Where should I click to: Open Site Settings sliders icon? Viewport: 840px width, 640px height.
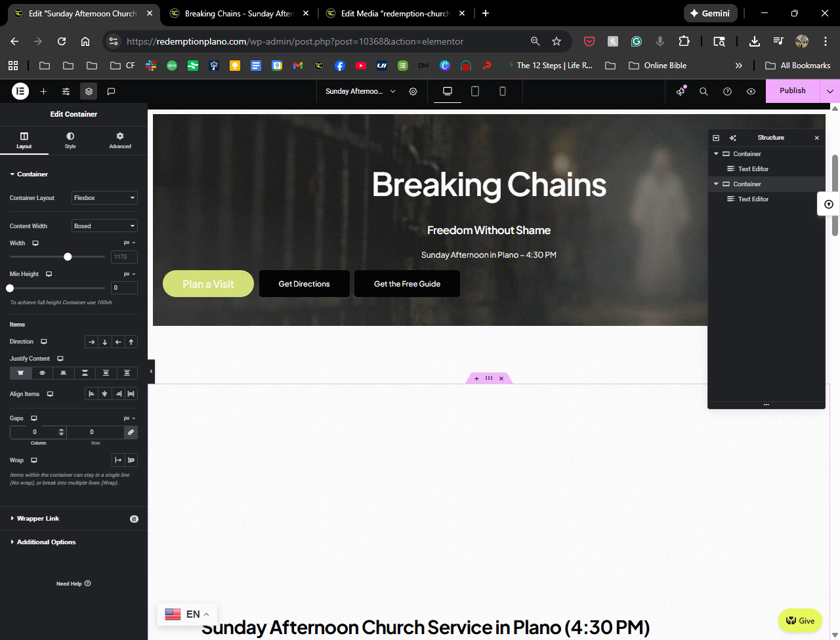click(66, 91)
